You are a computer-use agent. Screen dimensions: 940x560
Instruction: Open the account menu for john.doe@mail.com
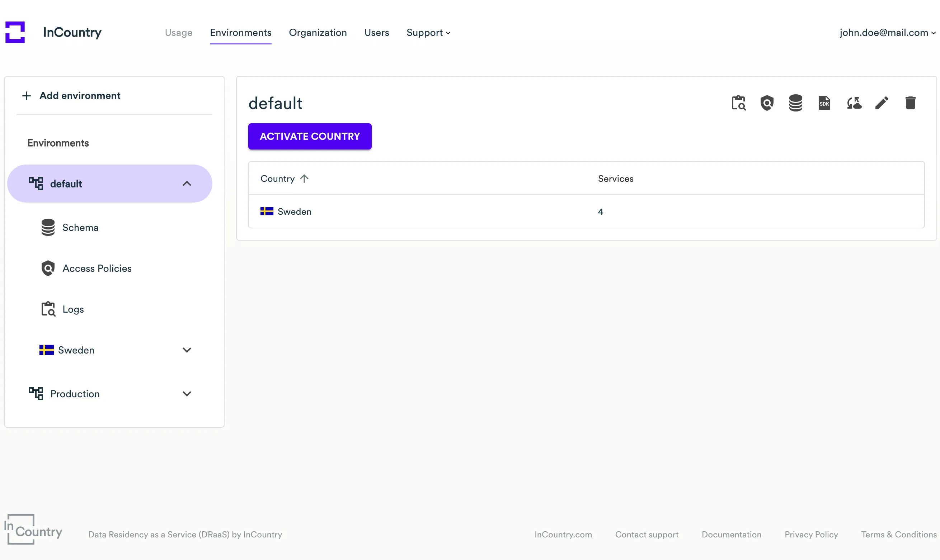click(887, 33)
